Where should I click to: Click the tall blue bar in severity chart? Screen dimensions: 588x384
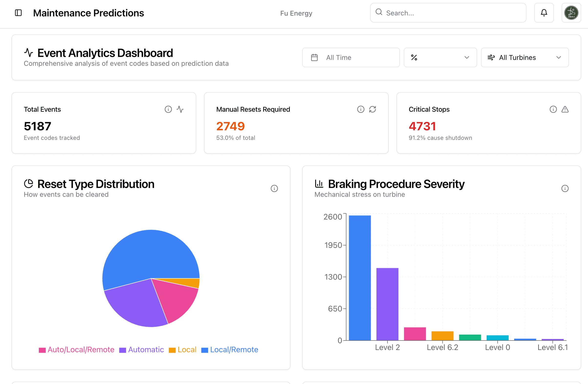pyautogui.click(x=360, y=278)
